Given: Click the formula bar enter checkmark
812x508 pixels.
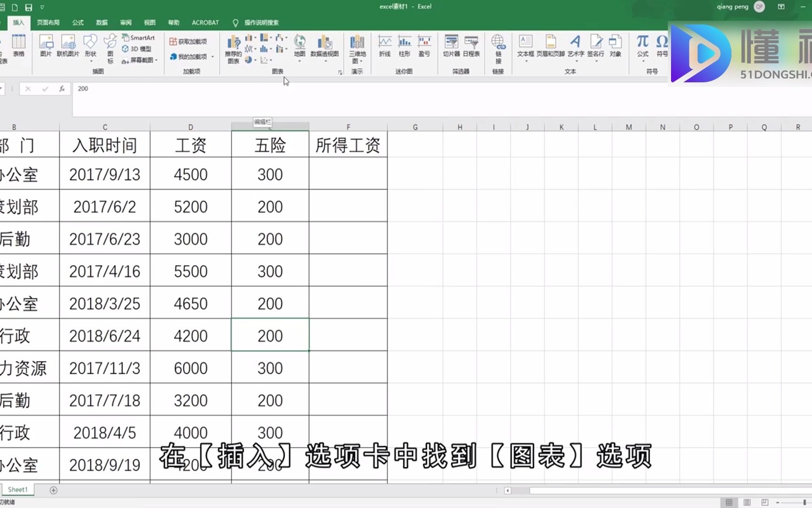Looking at the screenshot, I should 45,88.
